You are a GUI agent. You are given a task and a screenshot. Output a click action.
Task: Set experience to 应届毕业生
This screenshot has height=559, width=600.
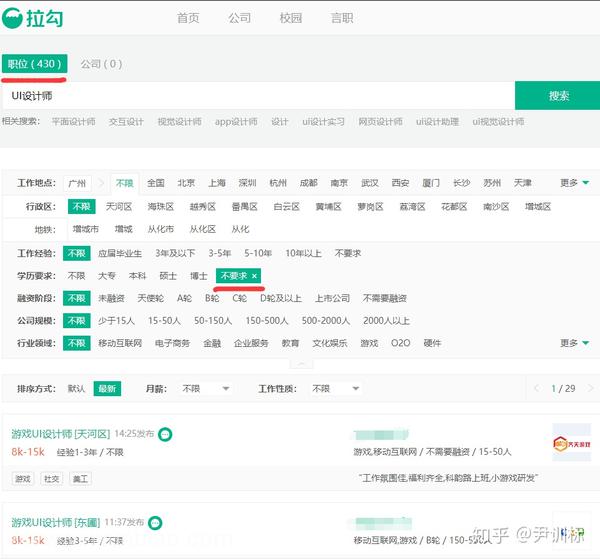[120, 253]
